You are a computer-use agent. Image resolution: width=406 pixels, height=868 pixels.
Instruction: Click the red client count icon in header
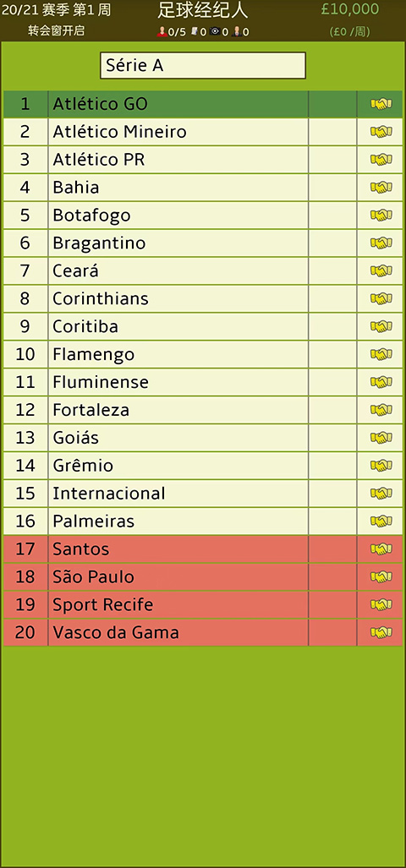pyautogui.click(x=162, y=32)
